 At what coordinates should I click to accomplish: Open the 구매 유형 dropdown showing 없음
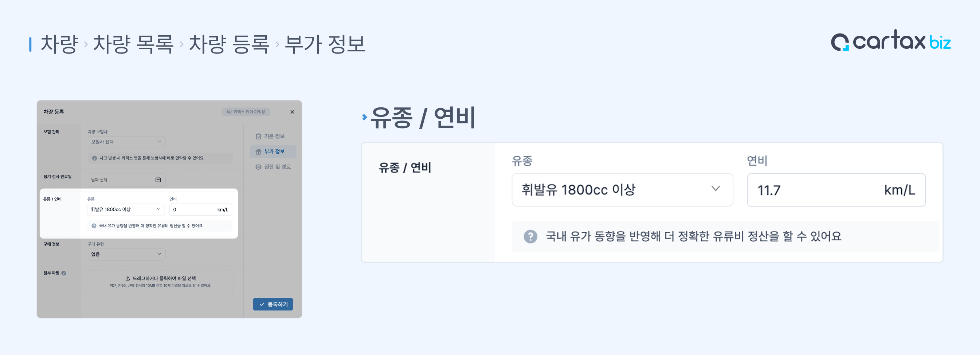(126, 254)
